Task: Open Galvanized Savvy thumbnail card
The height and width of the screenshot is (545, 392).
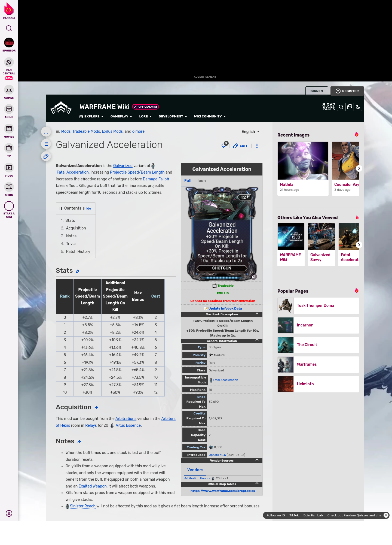Action: (x=321, y=244)
